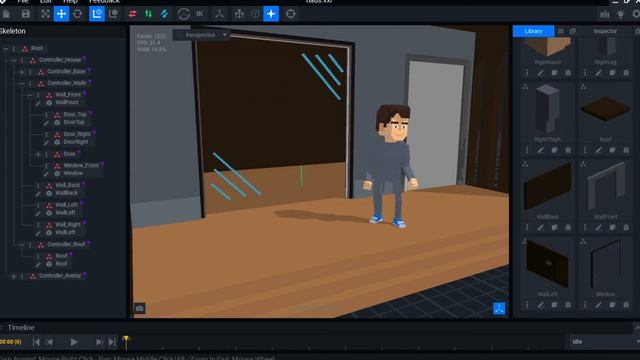Screen dimensions: 640x360
Task: Enable the highlighted local pivot mode icon
Action: coord(97,14)
